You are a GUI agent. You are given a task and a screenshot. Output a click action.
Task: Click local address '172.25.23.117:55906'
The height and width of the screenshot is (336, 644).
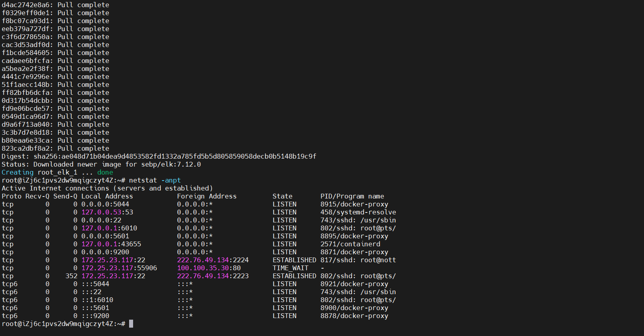[119, 268]
